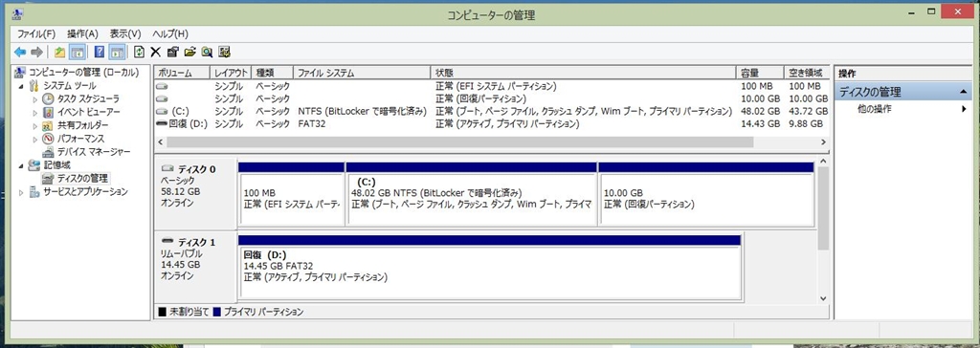Click the ディスク 1 removable disk icon

[167, 241]
